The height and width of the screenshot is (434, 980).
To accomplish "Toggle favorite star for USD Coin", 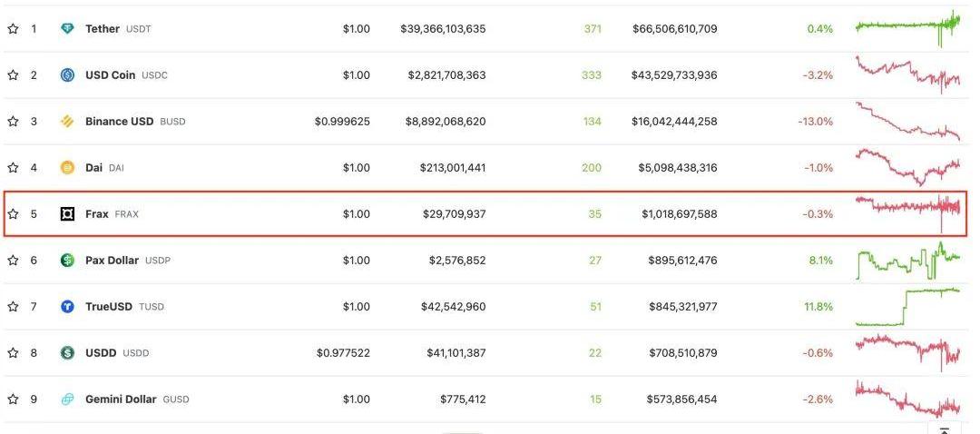I will click(13, 75).
